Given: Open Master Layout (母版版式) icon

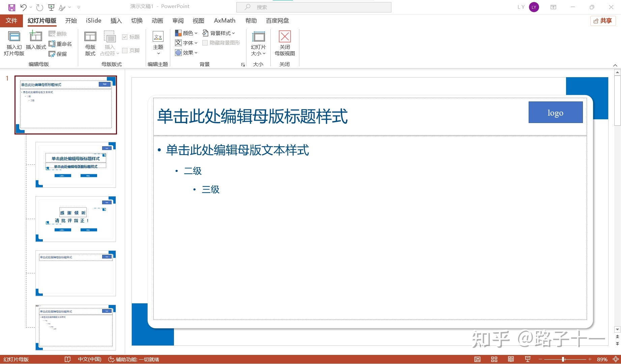Looking at the screenshot, I should click(90, 43).
